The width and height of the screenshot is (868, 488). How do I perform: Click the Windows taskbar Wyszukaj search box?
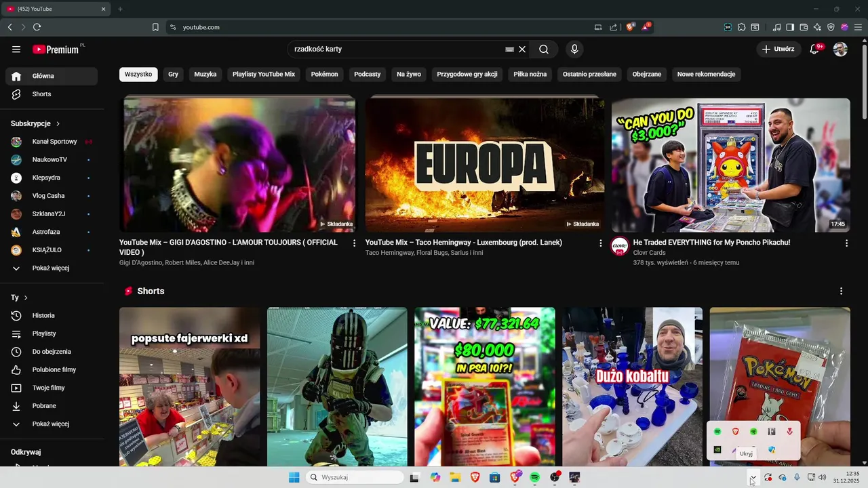[x=355, y=477]
